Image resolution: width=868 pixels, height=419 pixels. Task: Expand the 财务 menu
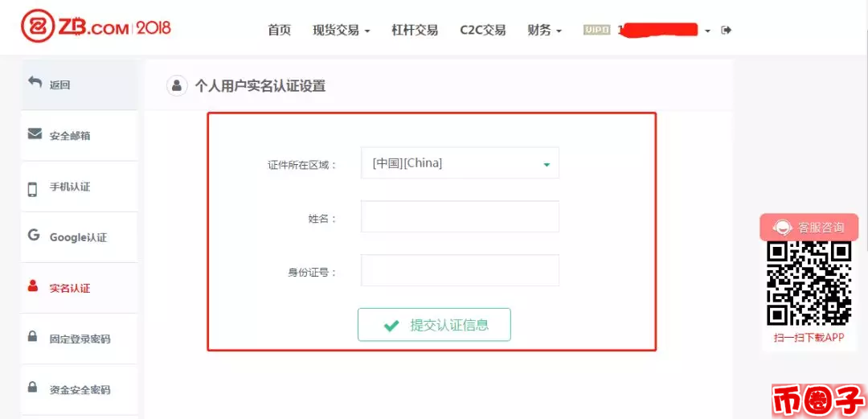coord(545,31)
